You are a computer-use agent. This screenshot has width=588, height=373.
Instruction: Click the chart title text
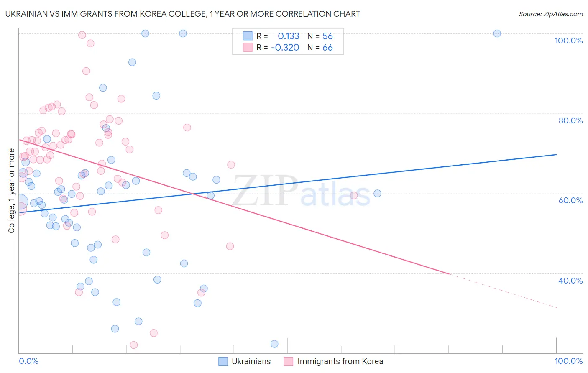click(183, 14)
